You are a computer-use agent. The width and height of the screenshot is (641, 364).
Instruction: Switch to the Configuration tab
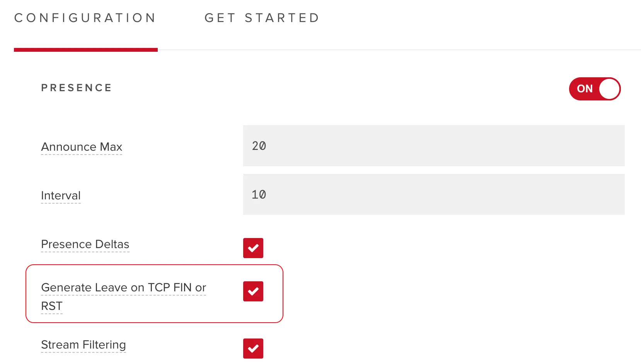(85, 18)
